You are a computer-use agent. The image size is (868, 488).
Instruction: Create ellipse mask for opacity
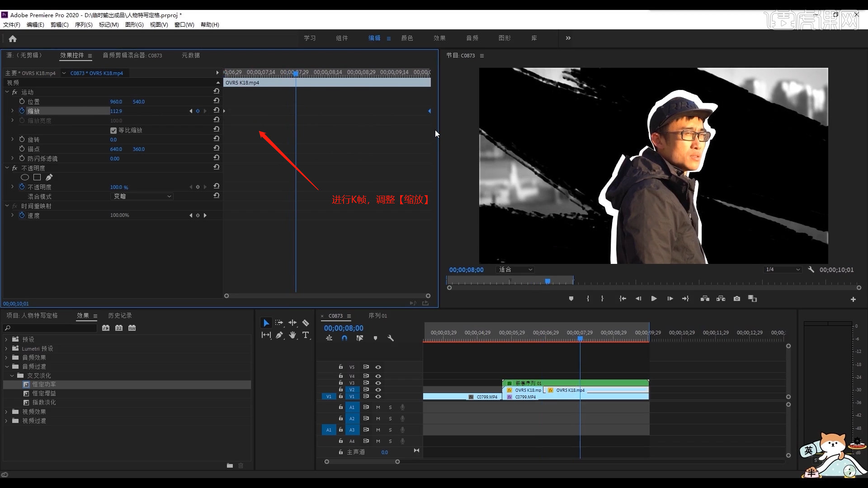coord(25,178)
